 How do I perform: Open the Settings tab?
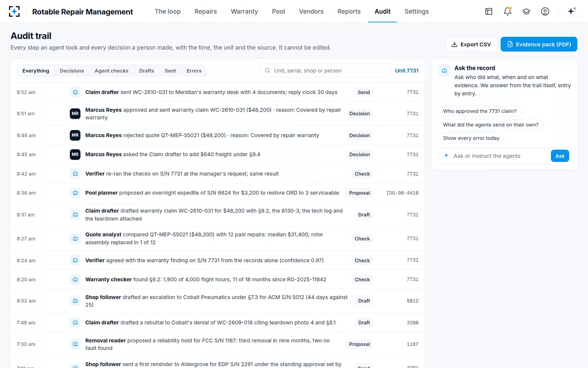[416, 11]
